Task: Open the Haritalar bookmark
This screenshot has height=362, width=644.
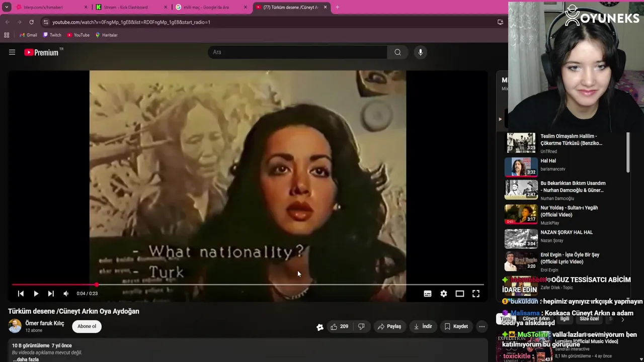Action: 106,35
